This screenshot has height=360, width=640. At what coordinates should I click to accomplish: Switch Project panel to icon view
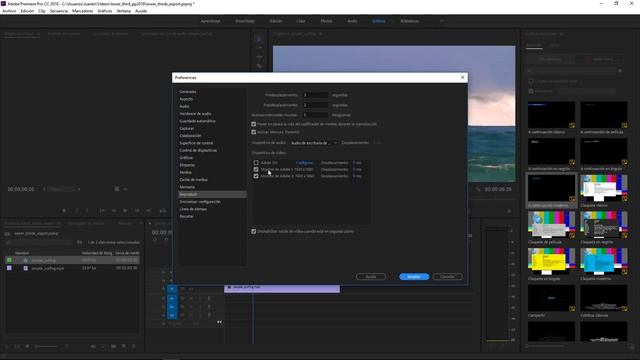27,347
